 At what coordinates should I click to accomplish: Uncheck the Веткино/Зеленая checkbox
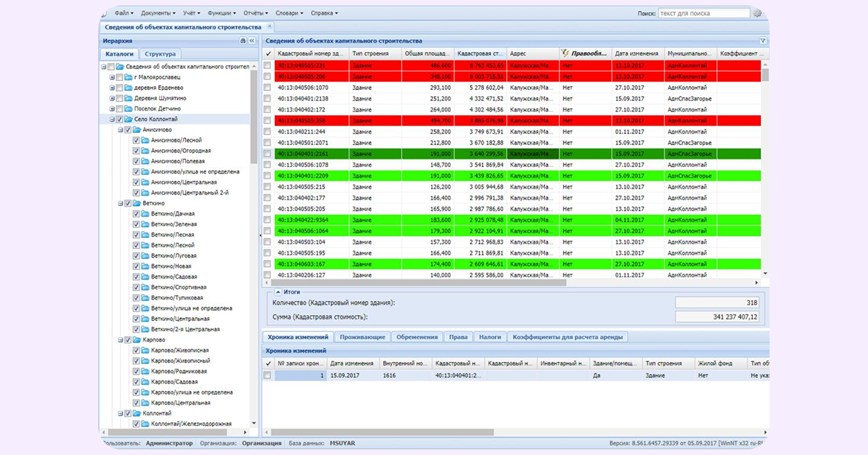tap(136, 224)
